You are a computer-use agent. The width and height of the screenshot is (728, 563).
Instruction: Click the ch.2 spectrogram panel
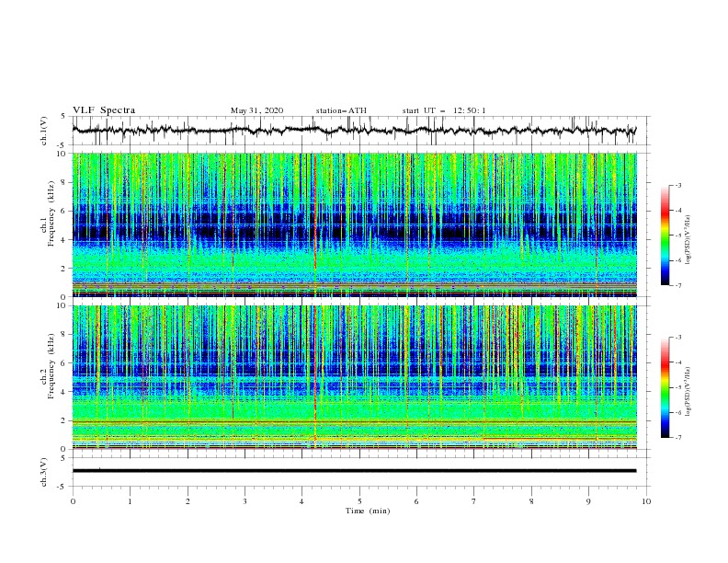coord(355,377)
